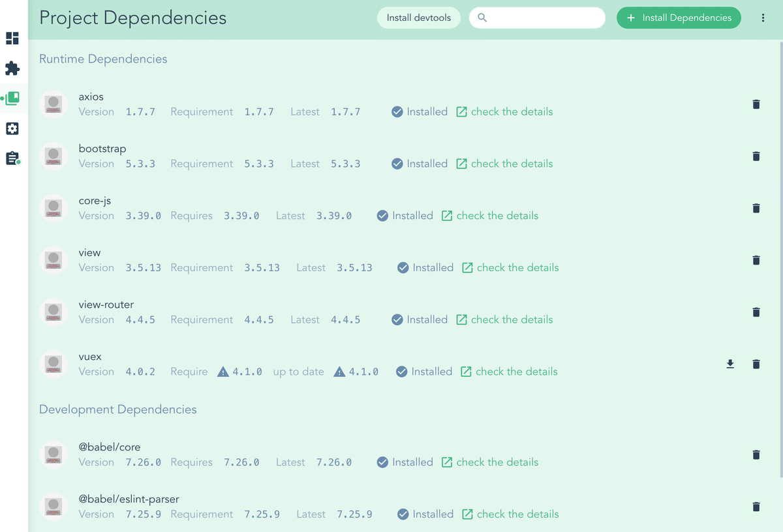Delete the @babel/eslint-parser dependency

[756, 507]
